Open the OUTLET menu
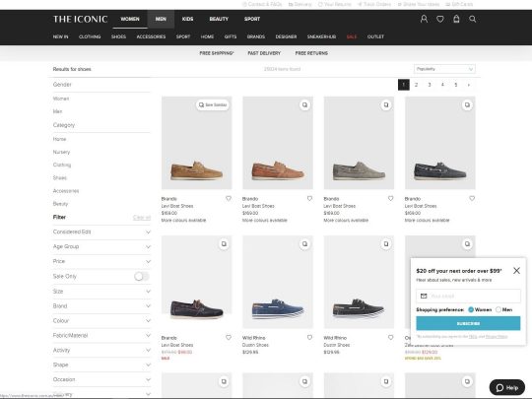The image size is (532, 399). coord(375,36)
